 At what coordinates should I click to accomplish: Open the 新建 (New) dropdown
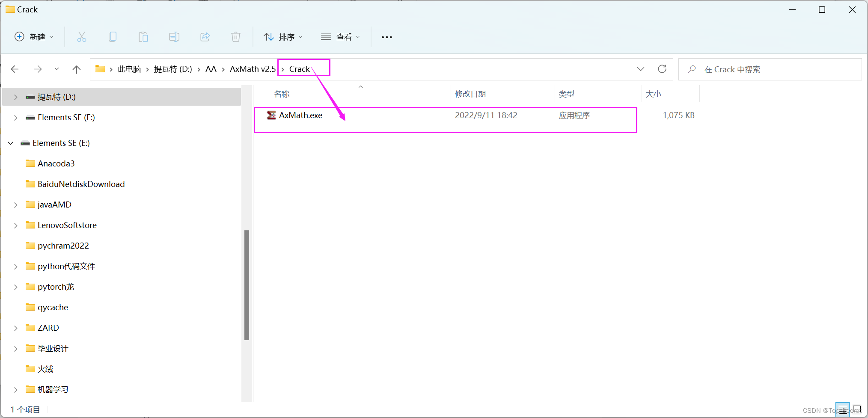[x=34, y=37]
